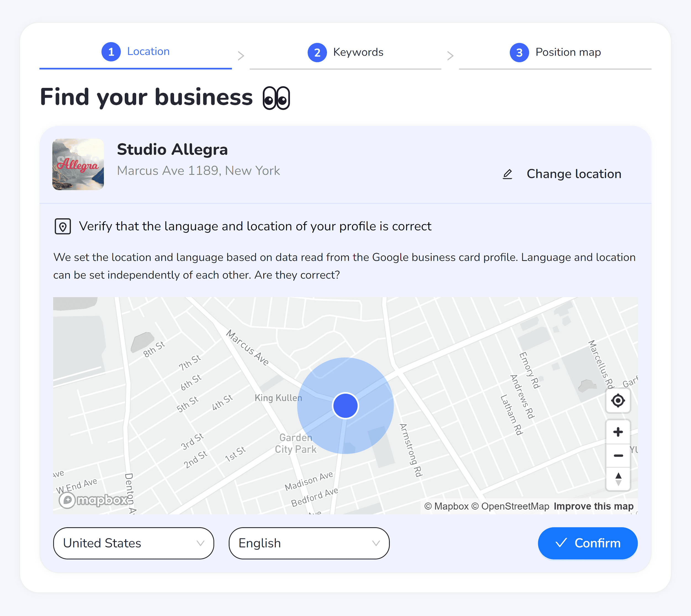Click the Change location link
Image resolution: width=691 pixels, height=616 pixels.
coord(574,174)
